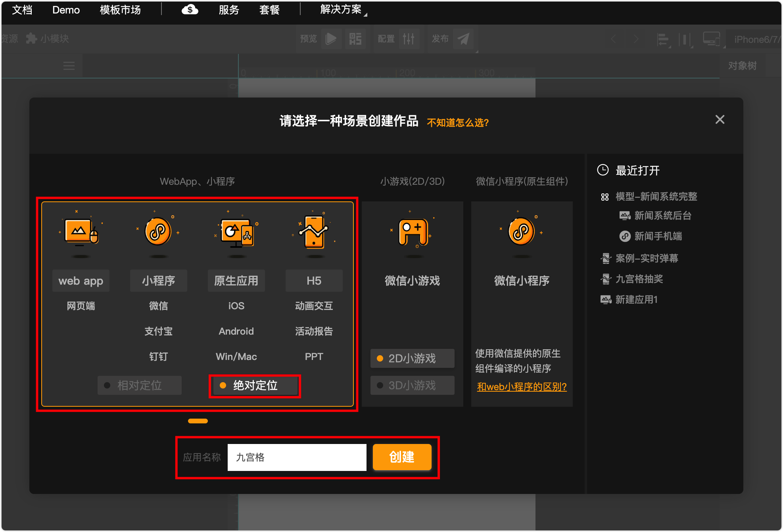Image resolution: width=783 pixels, height=532 pixels.
Task: Click the 应用名称 text field
Action: pyautogui.click(x=297, y=457)
